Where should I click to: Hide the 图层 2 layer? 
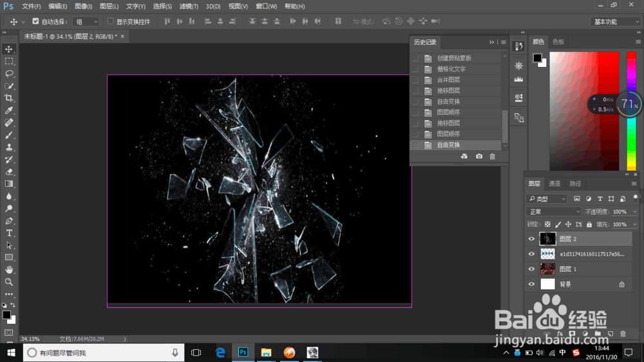click(531, 239)
